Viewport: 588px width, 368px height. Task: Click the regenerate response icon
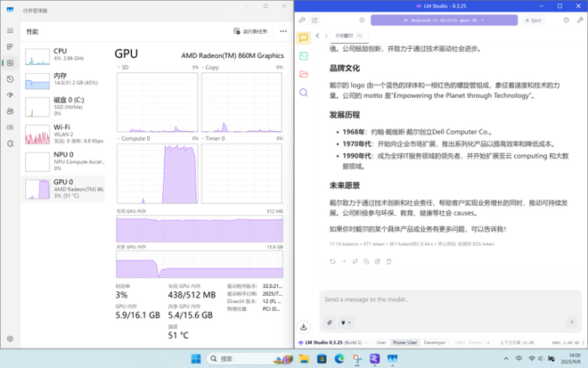pyautogui.click(x=332, y=261)
